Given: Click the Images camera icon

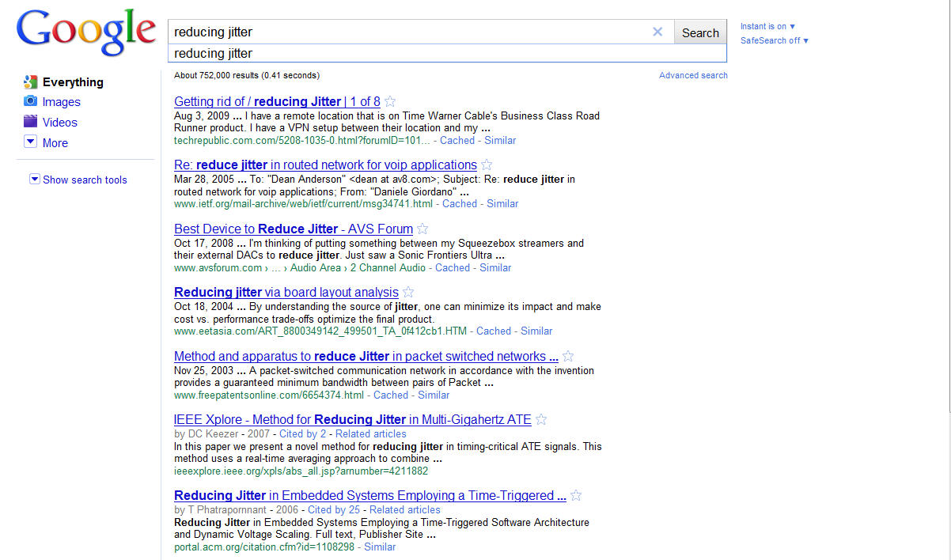Looking at the screenshot, I should coord(30,101).
